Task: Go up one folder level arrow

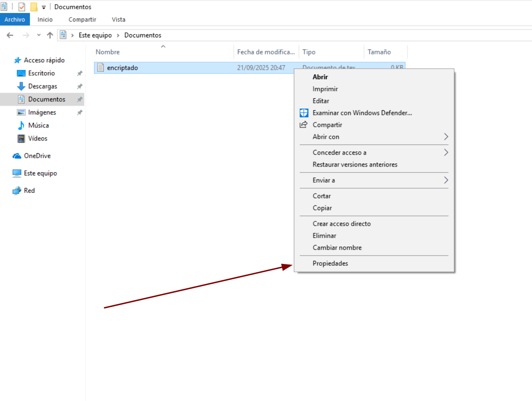Action: (50, 35)
